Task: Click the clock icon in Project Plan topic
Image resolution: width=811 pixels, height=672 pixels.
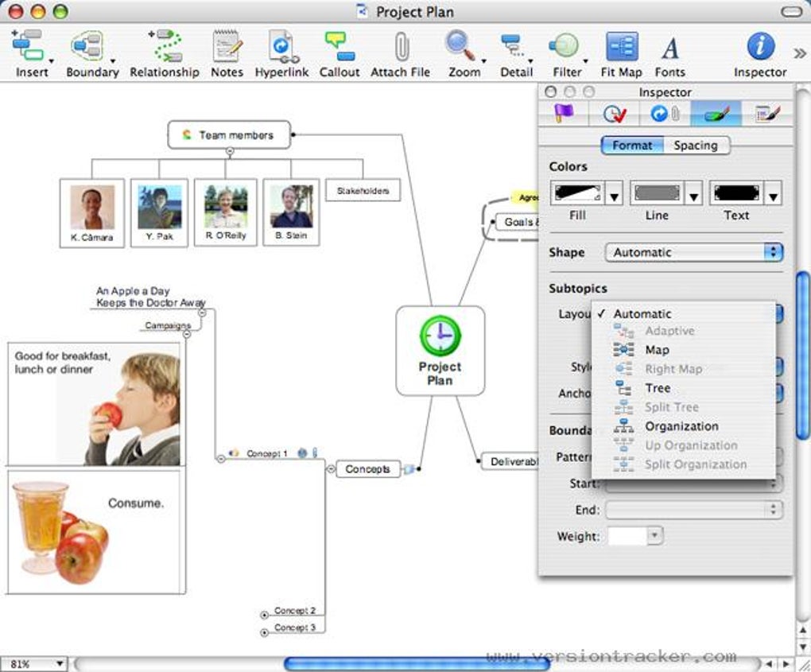Action: click(440, 336)
